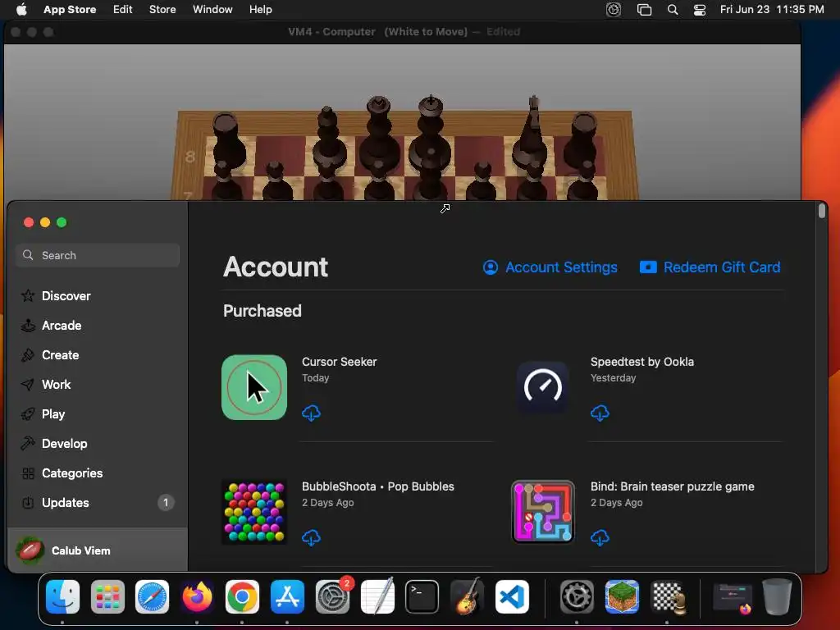
Task: Open System Settings with badge in Dock
Action: (333, 597)
